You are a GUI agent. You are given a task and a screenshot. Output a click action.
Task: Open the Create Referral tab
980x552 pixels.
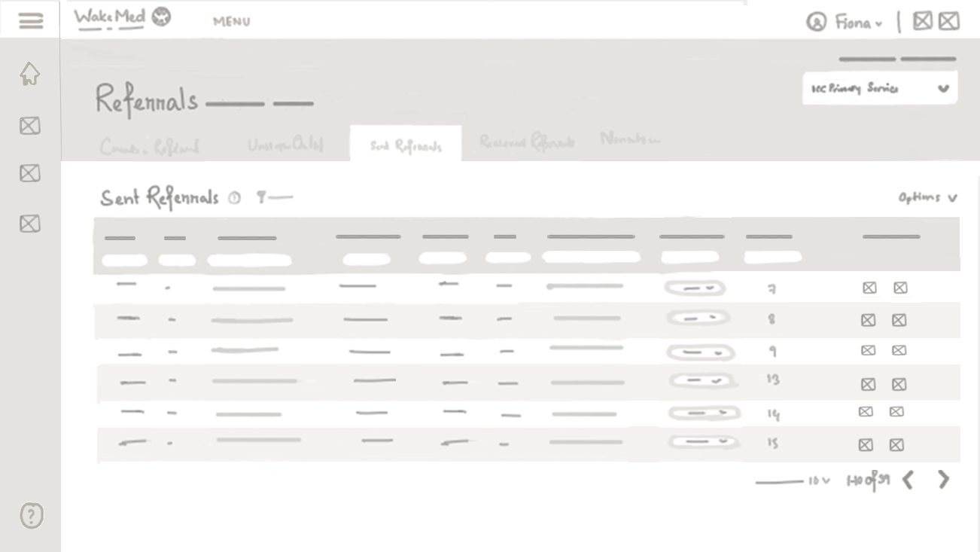(x=149, y=147)
